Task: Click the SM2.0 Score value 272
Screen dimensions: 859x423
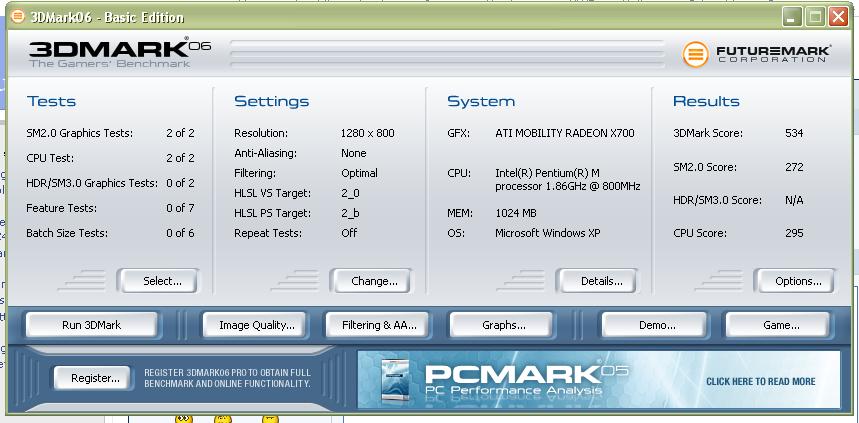Action: pos(794,167)
